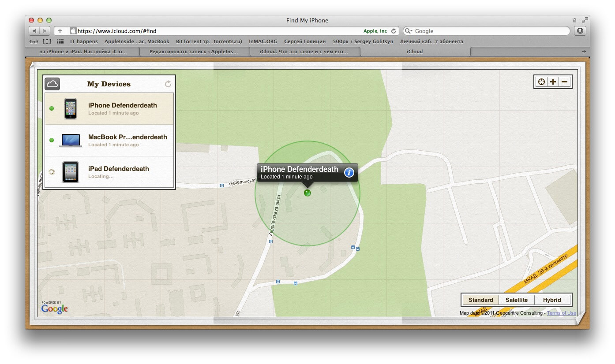615x364 pixels.
Task: Open Top Sites grid icon
Action: [x=60, y=41]
